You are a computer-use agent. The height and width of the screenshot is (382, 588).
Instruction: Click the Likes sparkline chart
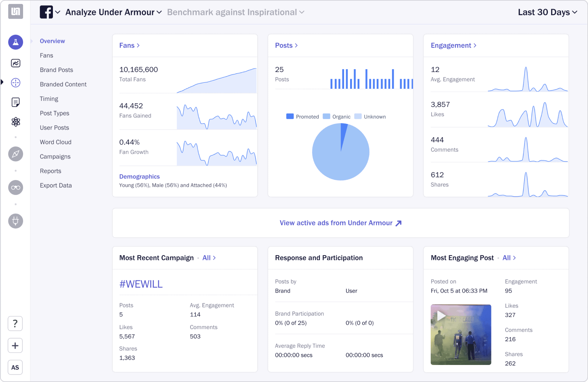pos(528,114)
